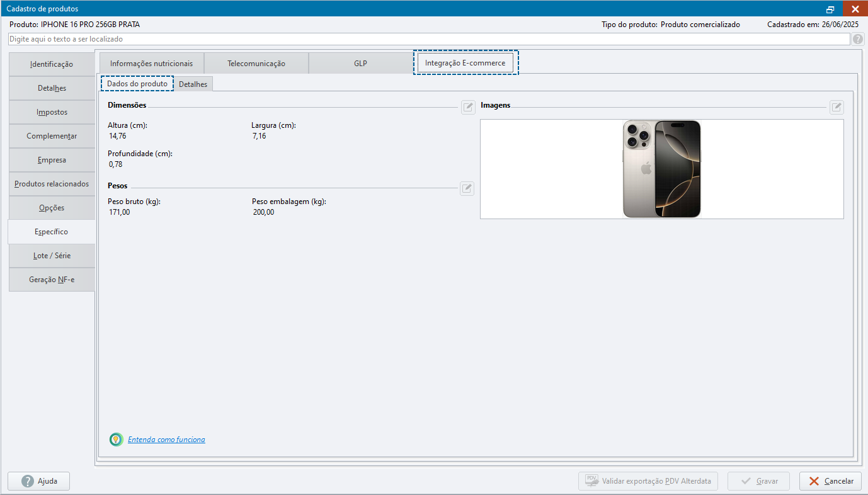This screenshot has width=868, height=495.
Task: Click the search text field
Action: (x=429, y=39)
